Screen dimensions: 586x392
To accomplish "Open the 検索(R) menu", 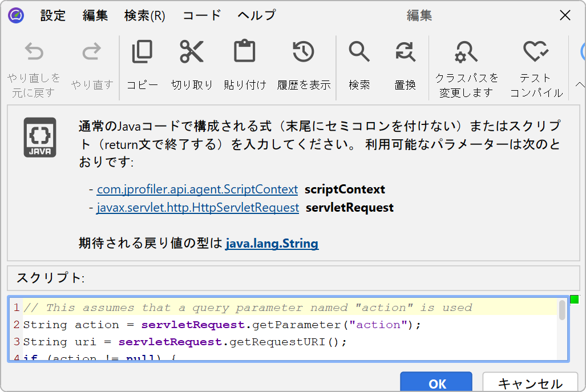I will point(145,15).
